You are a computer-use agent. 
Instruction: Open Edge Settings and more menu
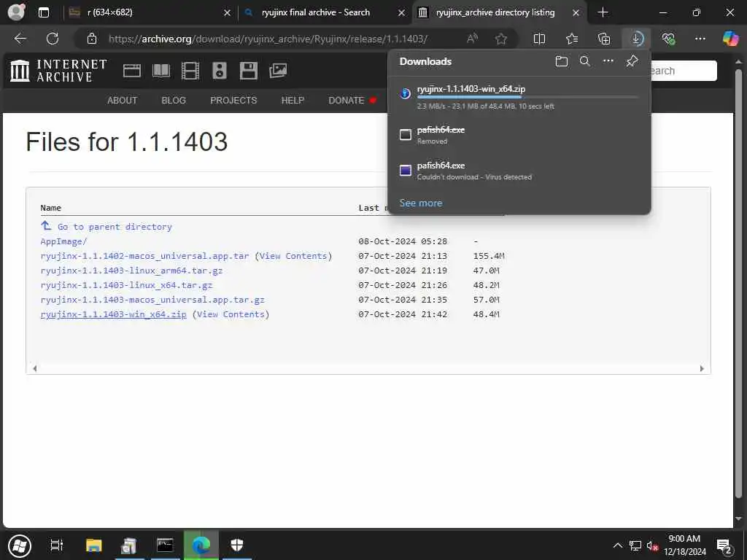700,39
